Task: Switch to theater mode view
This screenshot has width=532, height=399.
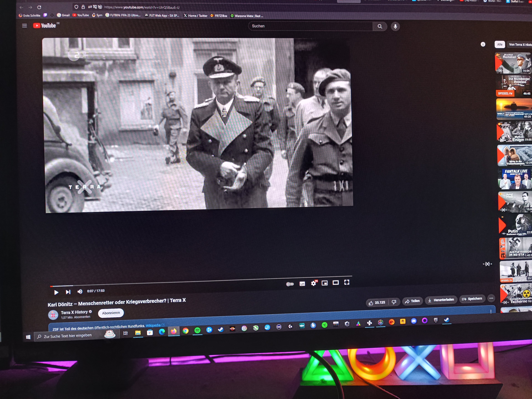Action: pos(336,283)
